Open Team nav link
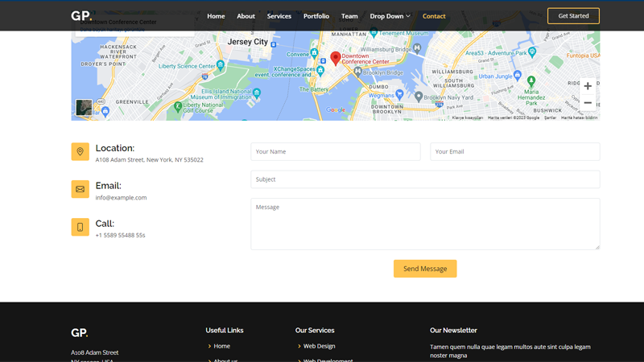Viewport: 644px width, 362px height. click(349, 16)
